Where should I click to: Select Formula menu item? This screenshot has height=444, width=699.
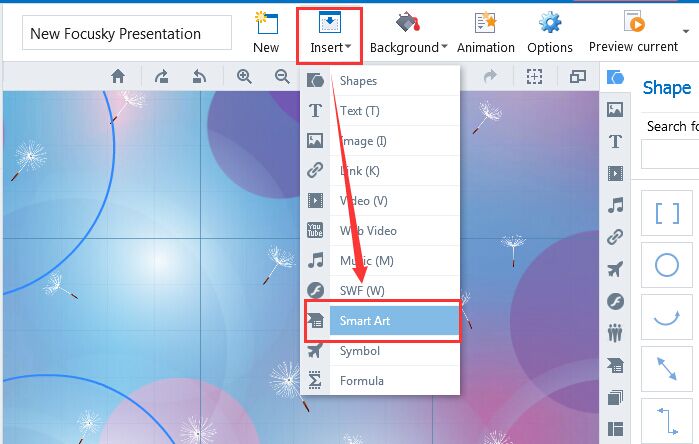380,381
